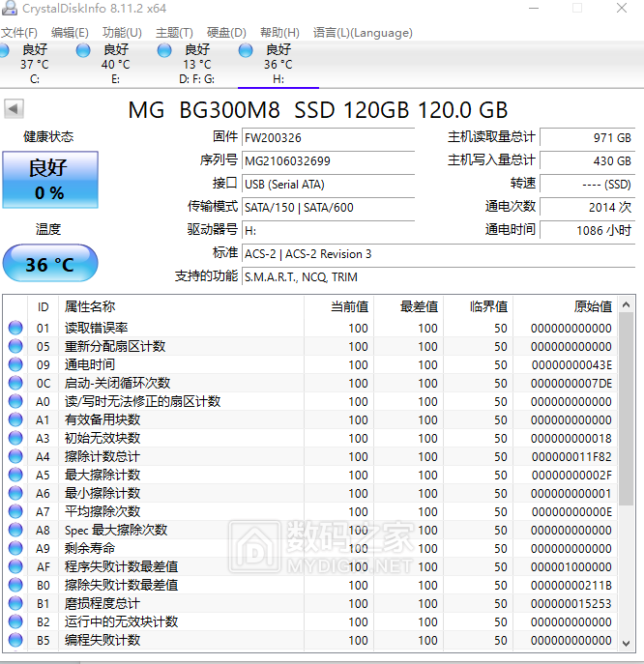Click the 标准 ACS-2 Revision 3 field
Image resolution: width=644 pixels, height=664 pixels.
coord(438,254)
